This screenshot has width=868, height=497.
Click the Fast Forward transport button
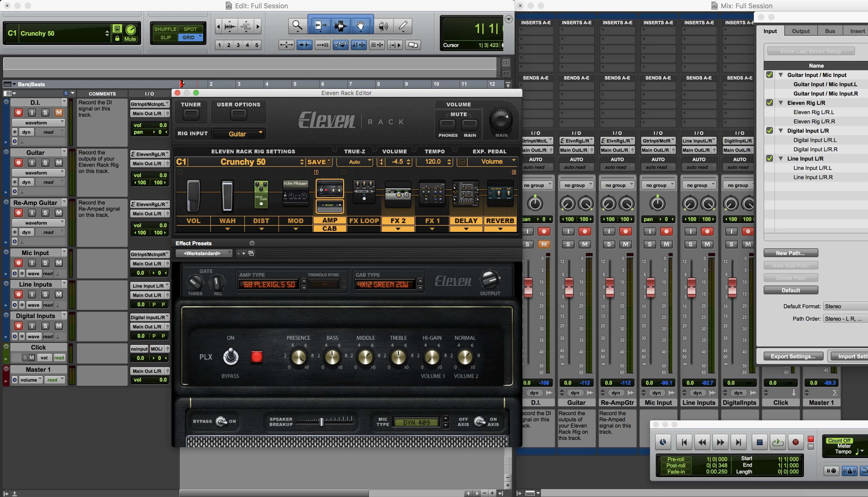click(720, 442)
